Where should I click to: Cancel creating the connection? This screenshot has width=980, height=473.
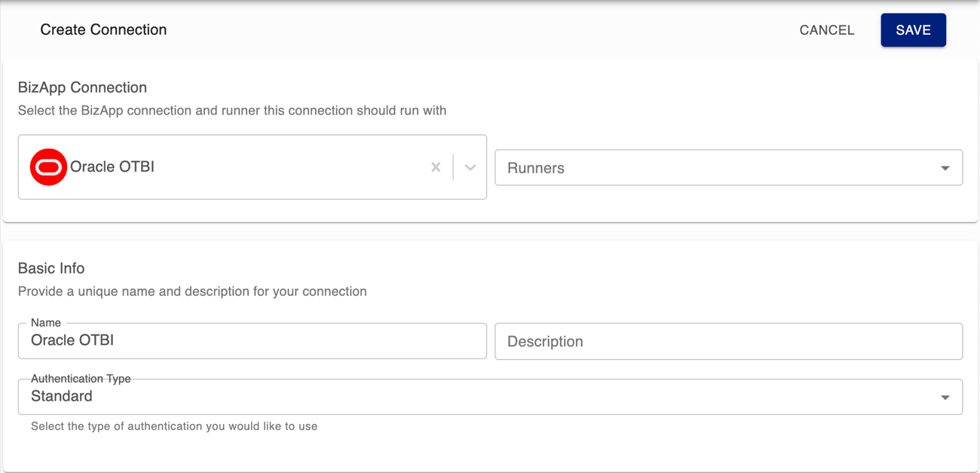[x=826, y=30]
